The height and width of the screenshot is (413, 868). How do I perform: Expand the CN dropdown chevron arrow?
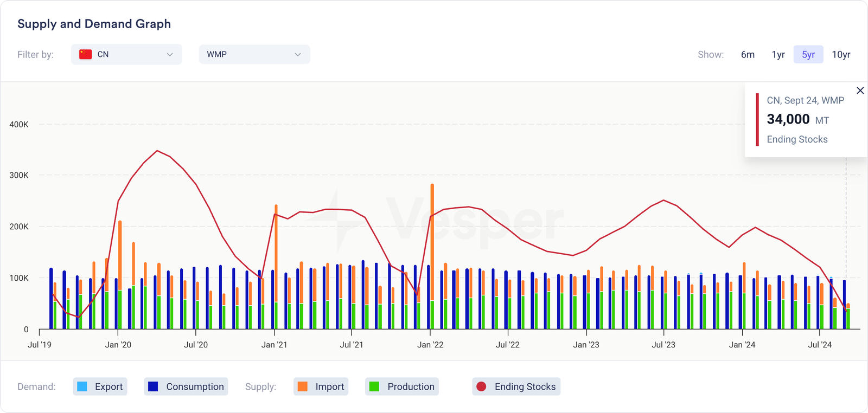[x=170, y=54]
